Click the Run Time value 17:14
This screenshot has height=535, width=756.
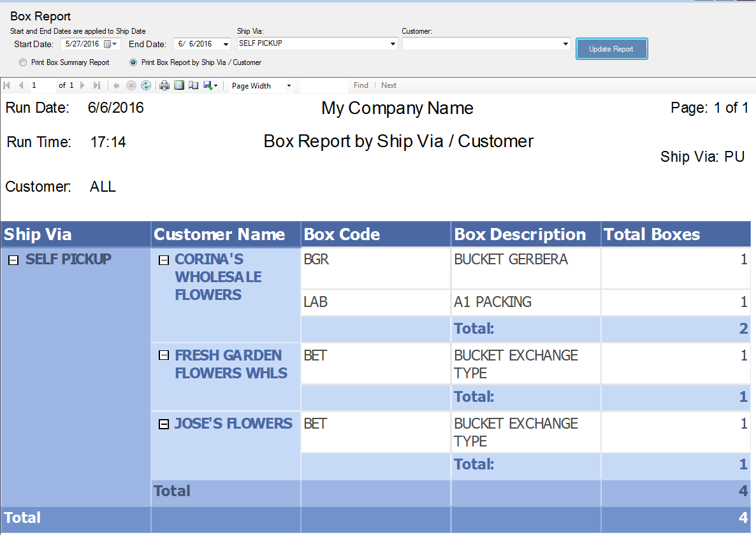108,142
